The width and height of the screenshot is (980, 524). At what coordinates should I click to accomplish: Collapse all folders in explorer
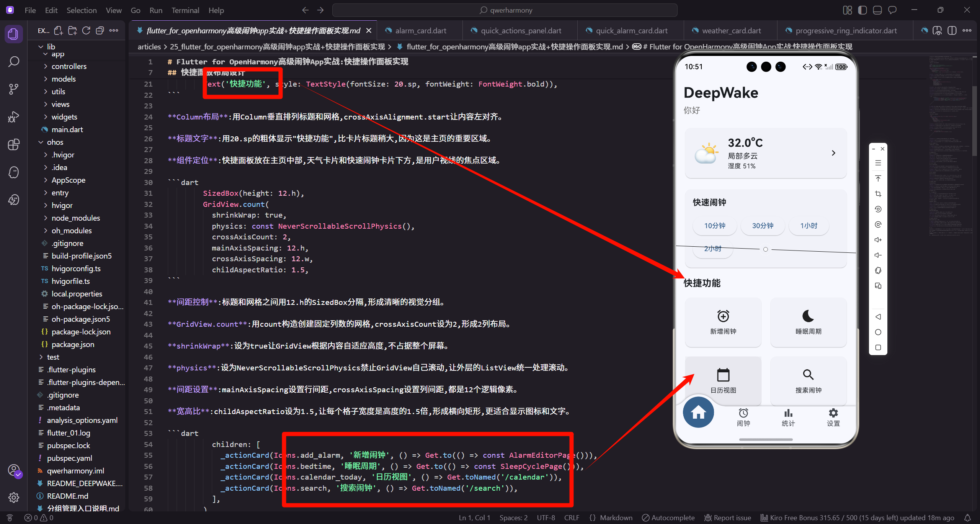pyautogui.click(x=100, y=31)
